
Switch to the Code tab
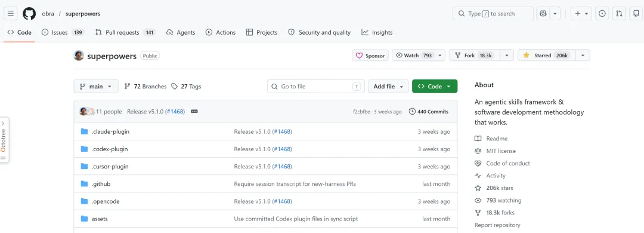(19, 32)
